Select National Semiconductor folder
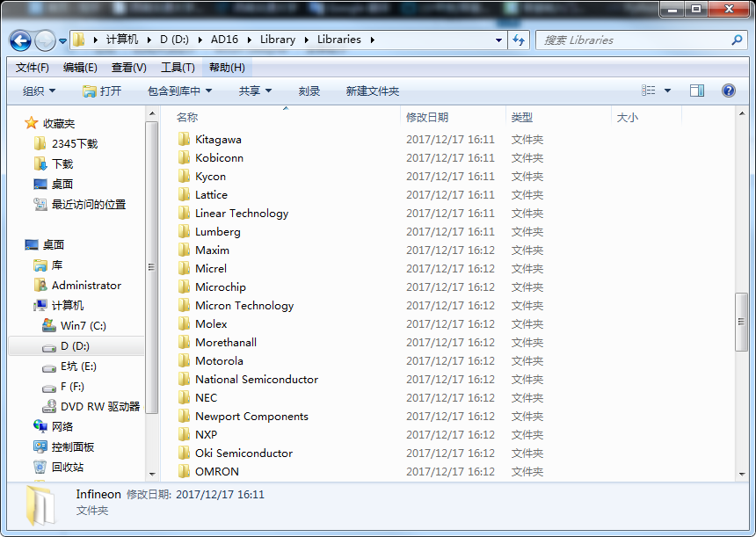The image size is (756, 537). (248, 380)
